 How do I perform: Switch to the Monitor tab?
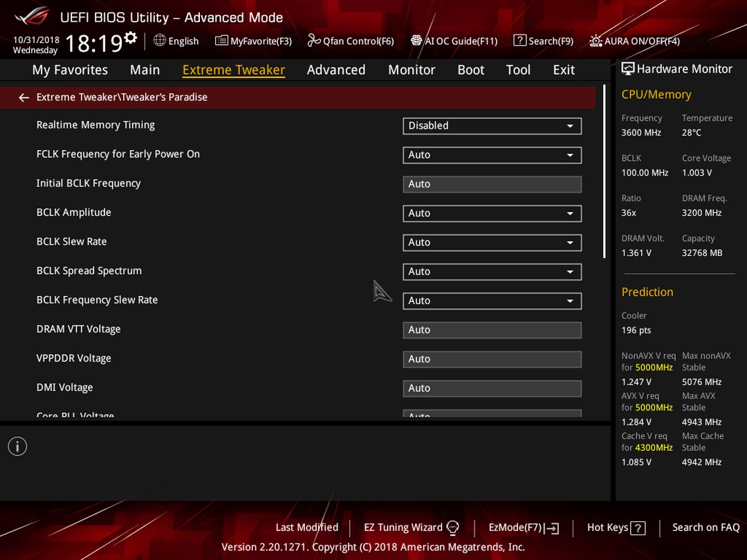(x=412, y=70)
